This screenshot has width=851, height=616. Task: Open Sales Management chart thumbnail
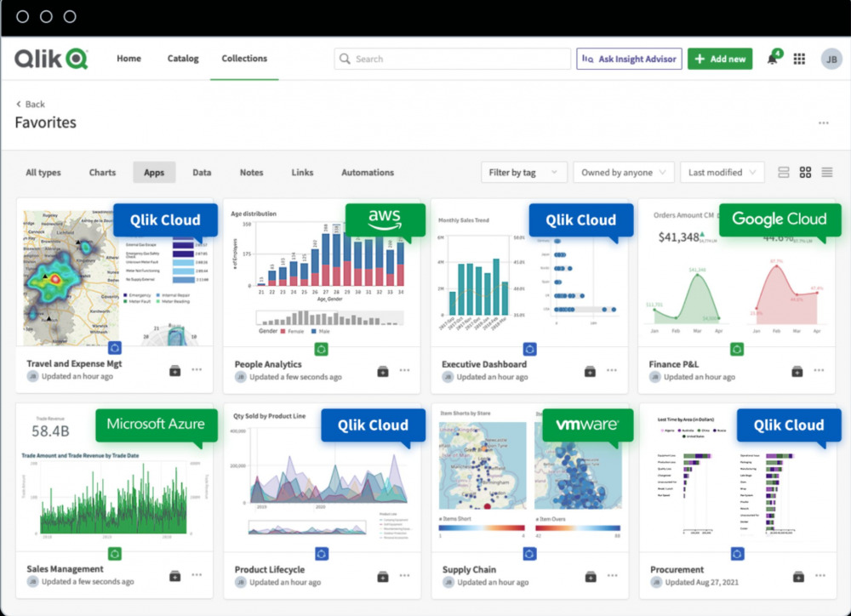click(114, 477)
